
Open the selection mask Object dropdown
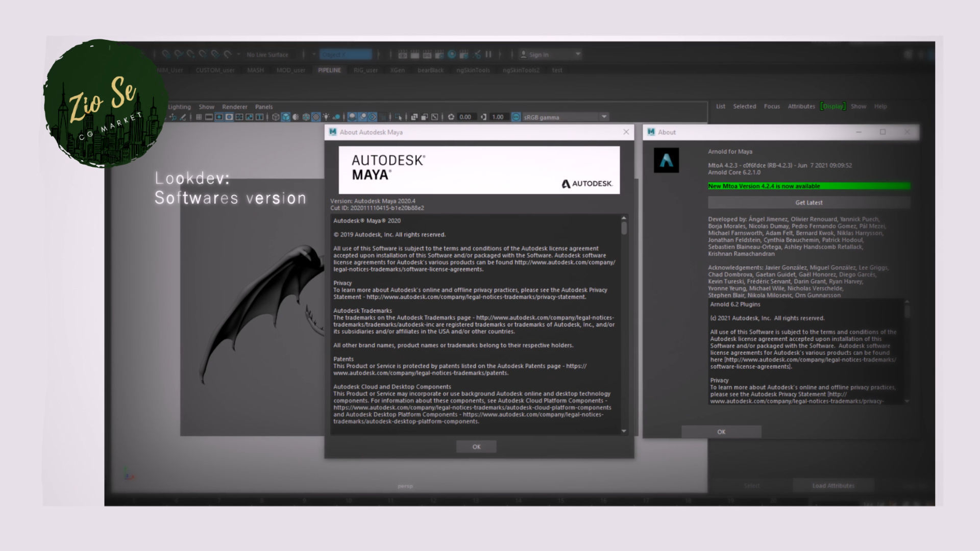(346, 55)
